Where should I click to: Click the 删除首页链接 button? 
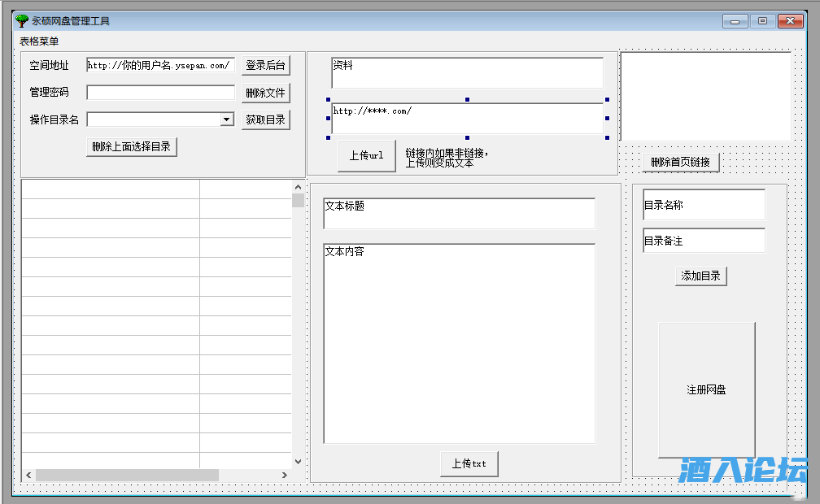(x=680, y=162)
